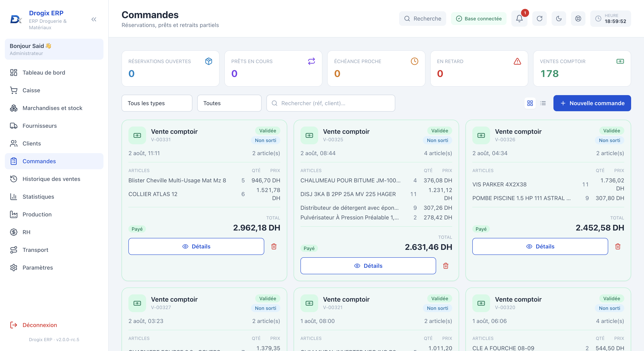Collapse the sidebar with the double chevron
Screen dimensions: 644x351
pyautogui.click(x=94, y=19)
